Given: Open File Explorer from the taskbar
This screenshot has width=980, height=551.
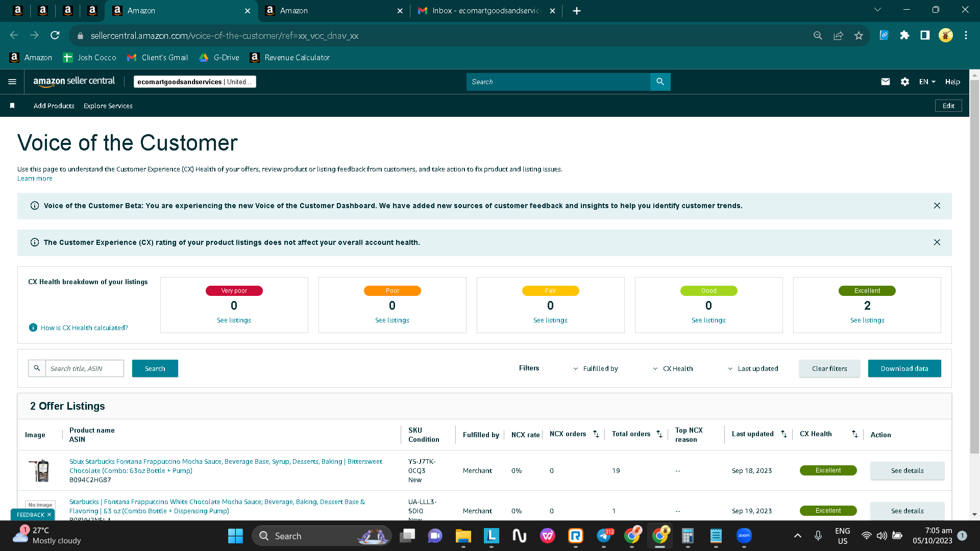Looking at the screenshot, I should pos(463,536).
